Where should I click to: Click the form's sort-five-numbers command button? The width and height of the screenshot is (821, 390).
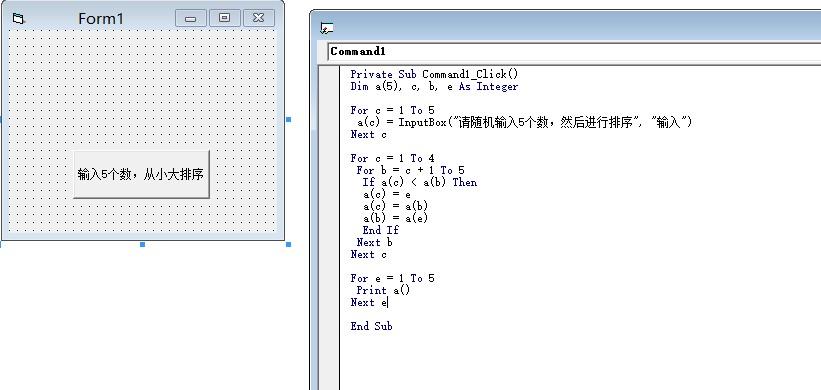click(141, 174)
